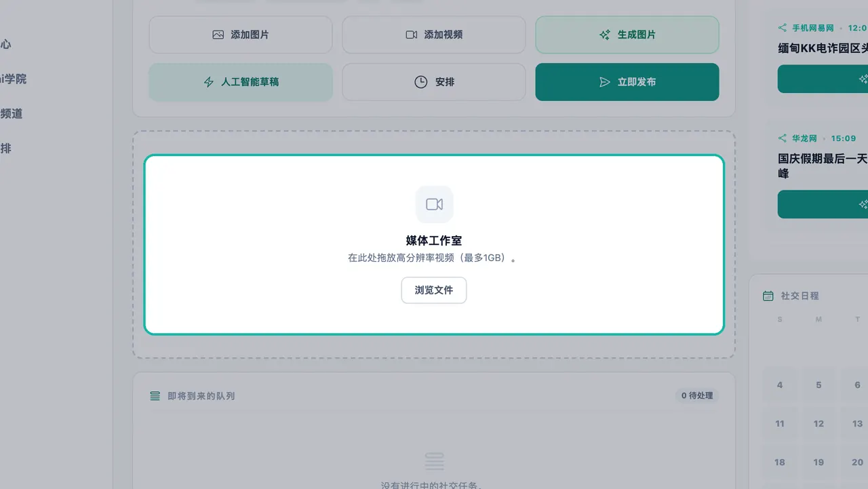The width and height of the screenshot is (868, 489).
Task: Select day 18 in the calendar
Action: pyautogui.click(x=780, y=462)
